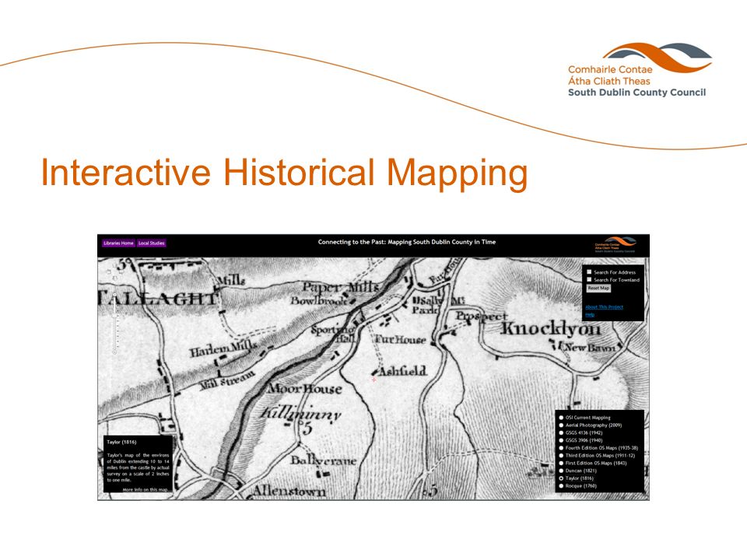
Task: Click the Taylor (1816) info panel heading
Action: pos(121,442)
